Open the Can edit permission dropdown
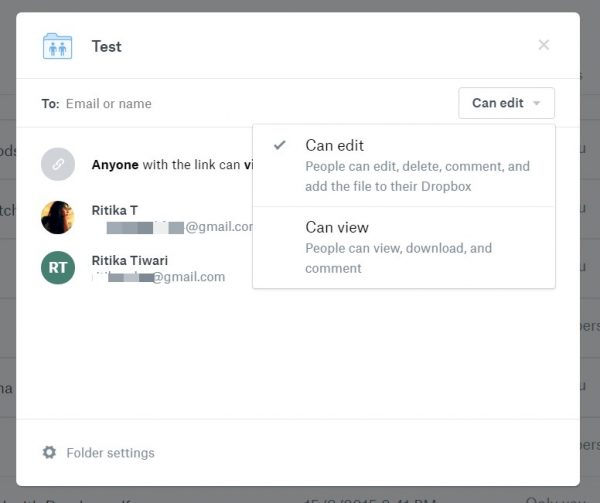600x503 pixels. tap(506, 103)
